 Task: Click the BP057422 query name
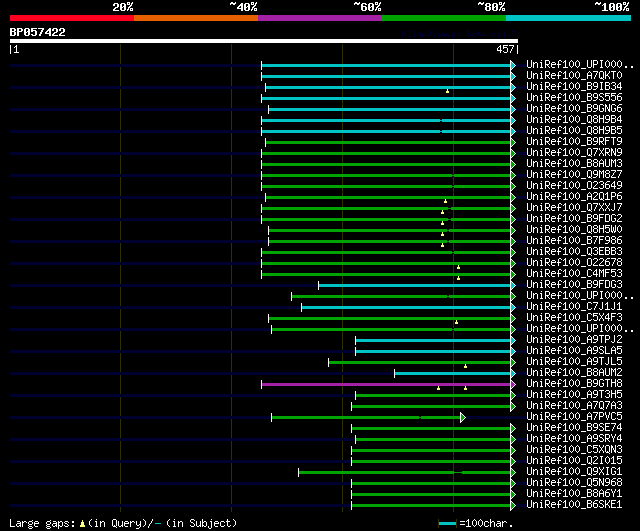pos(37,32)
